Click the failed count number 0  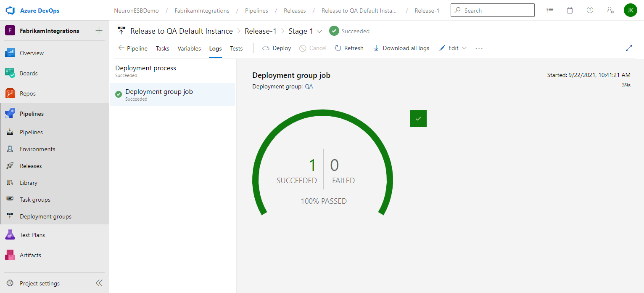334,165
